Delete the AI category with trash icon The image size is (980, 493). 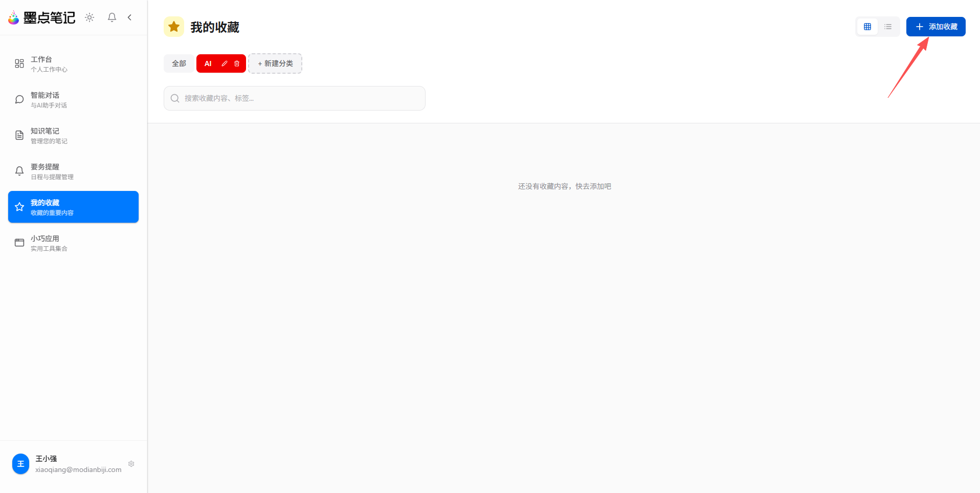(x=237, y=63)
